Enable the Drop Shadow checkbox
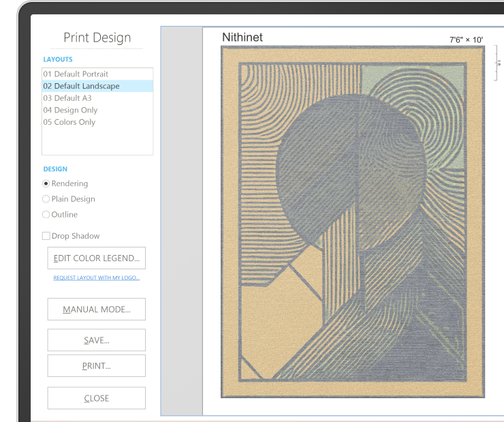Image resolution: width=504 pixels, height=422 pixels. click(46, 236)
